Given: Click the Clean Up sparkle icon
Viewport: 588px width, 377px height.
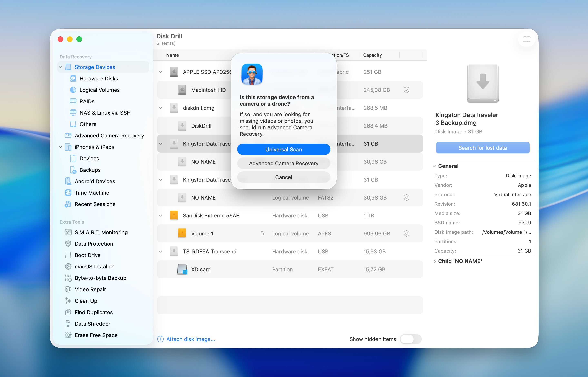Looking at the screenshot, I should click(x=68, y=301).
